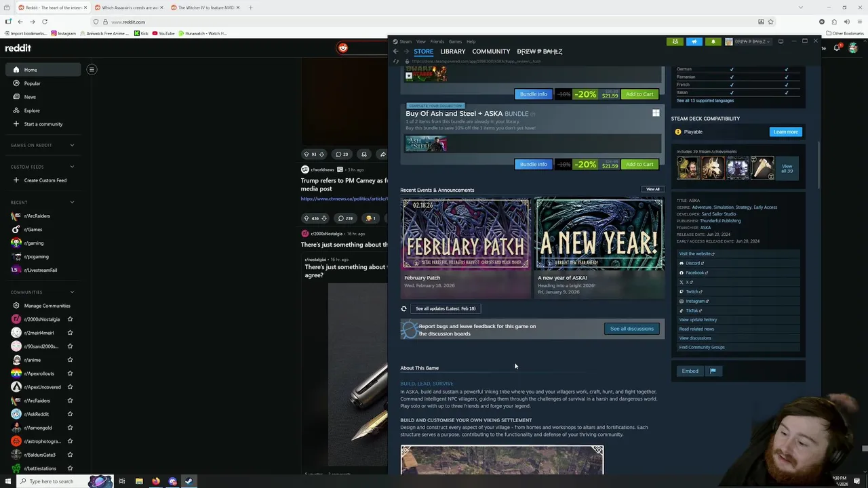
Task: Click See all discussions button
Action: pos(631,329)
